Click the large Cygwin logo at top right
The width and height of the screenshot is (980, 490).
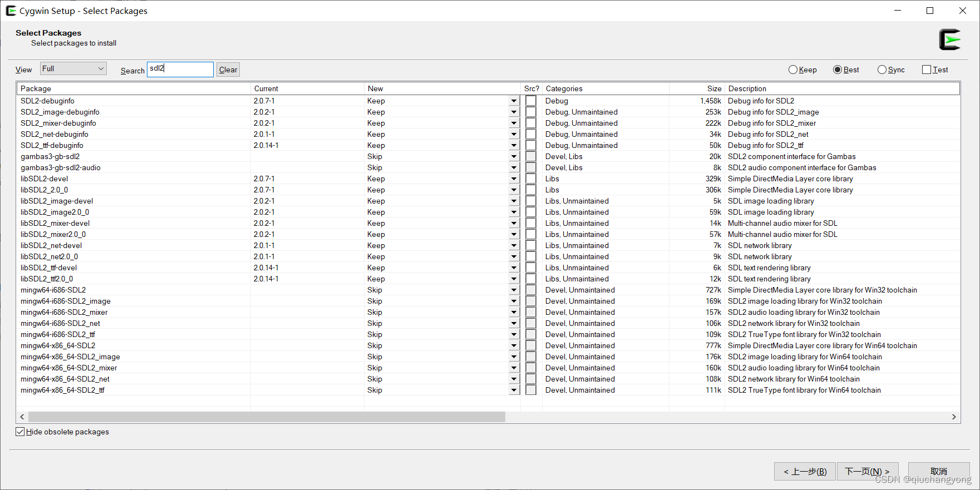(950, 39)
